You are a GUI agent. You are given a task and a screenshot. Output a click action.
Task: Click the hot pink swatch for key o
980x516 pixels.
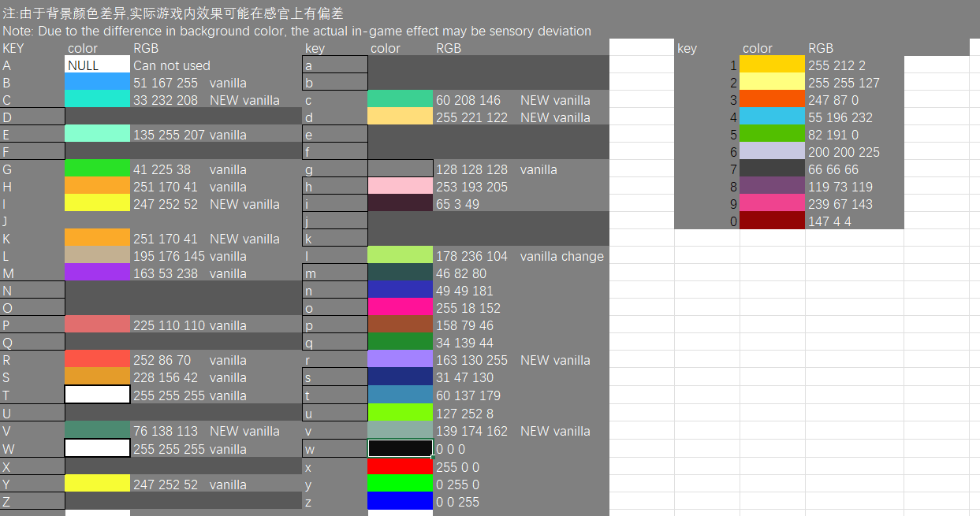[400, 308]
